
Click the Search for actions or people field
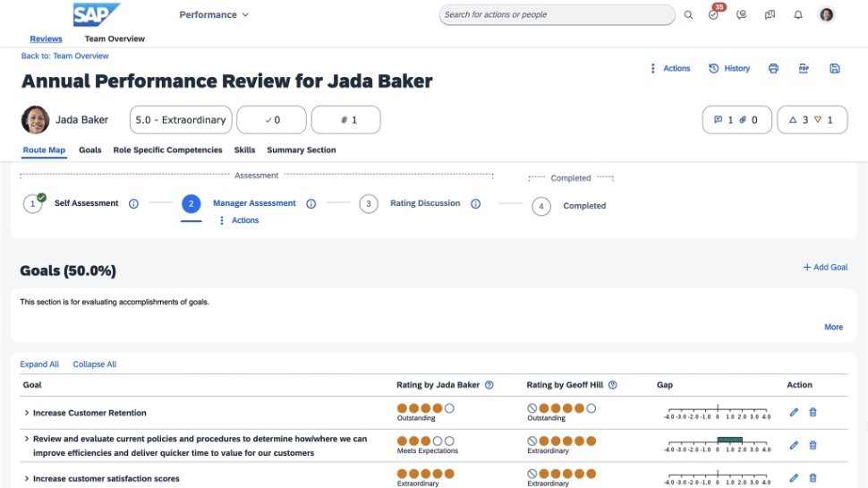(x=557, y=15)
